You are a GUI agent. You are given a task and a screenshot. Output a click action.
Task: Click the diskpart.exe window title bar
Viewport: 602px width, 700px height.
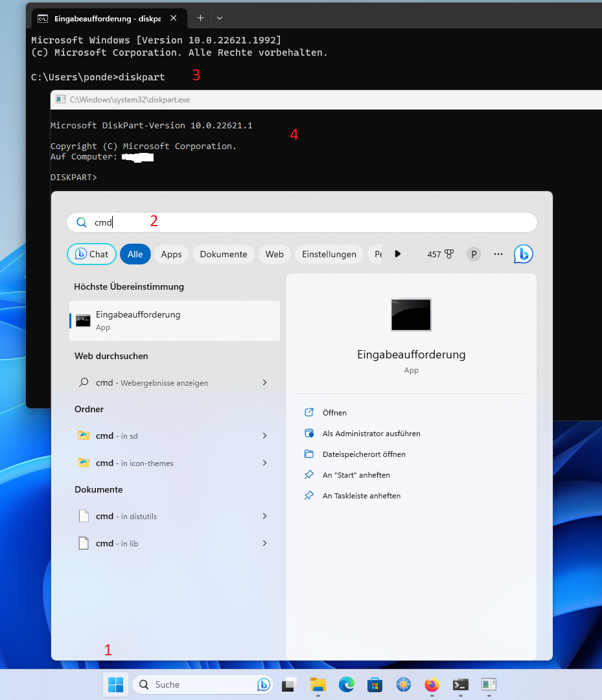(x=326, y=100)
